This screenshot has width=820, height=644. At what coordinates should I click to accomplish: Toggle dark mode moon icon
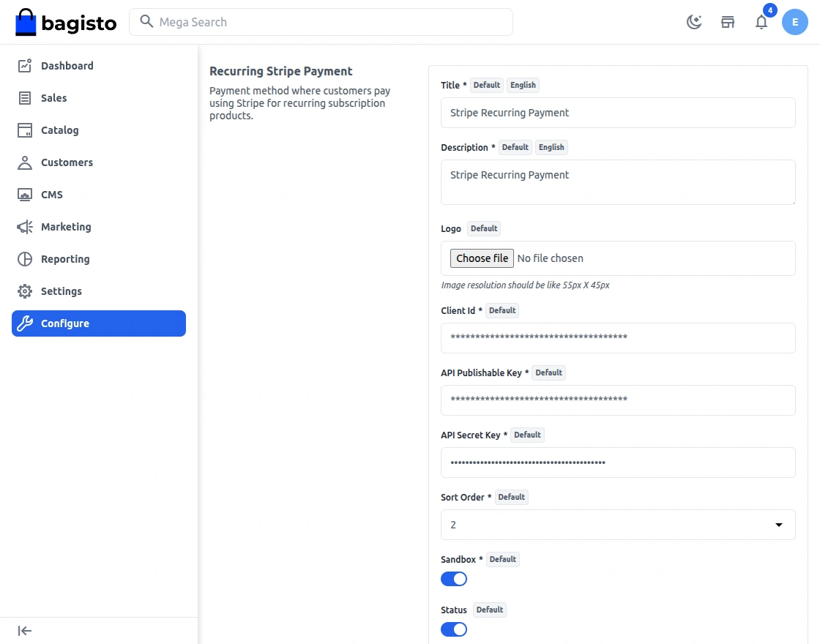coord(694,22)
